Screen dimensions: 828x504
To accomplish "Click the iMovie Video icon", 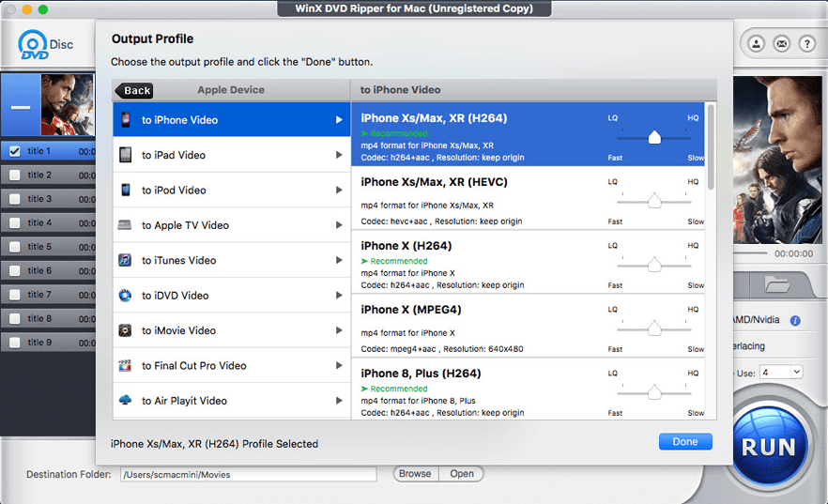I will click(125, 330).
